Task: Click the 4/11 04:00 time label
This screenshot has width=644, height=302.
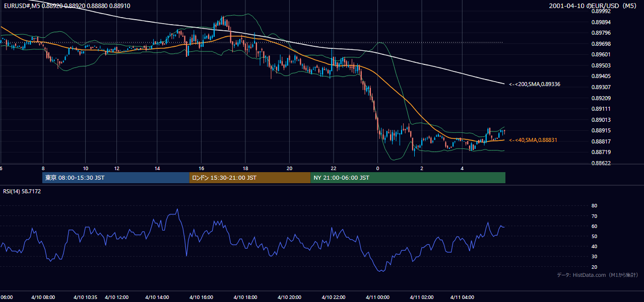Action: (462, 297)
